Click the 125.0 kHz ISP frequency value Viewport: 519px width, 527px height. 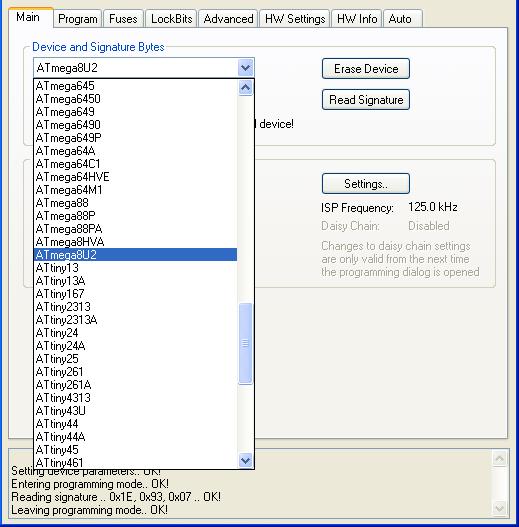click(433, 207)
